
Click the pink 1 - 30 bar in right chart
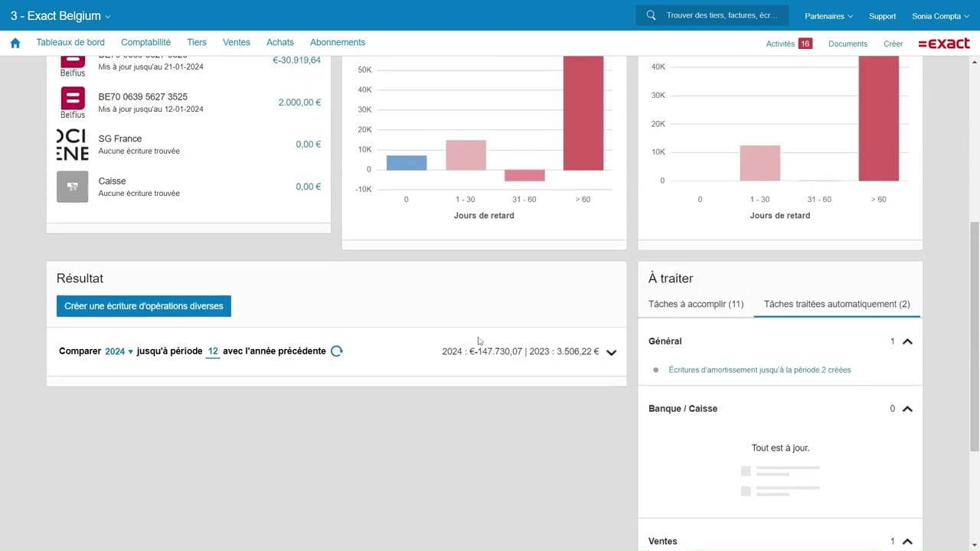pos(760,163)
